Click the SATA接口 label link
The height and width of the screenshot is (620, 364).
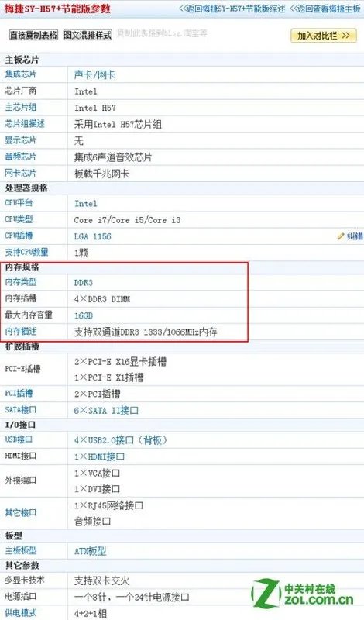pyautogui.click(x=20, y=410)
